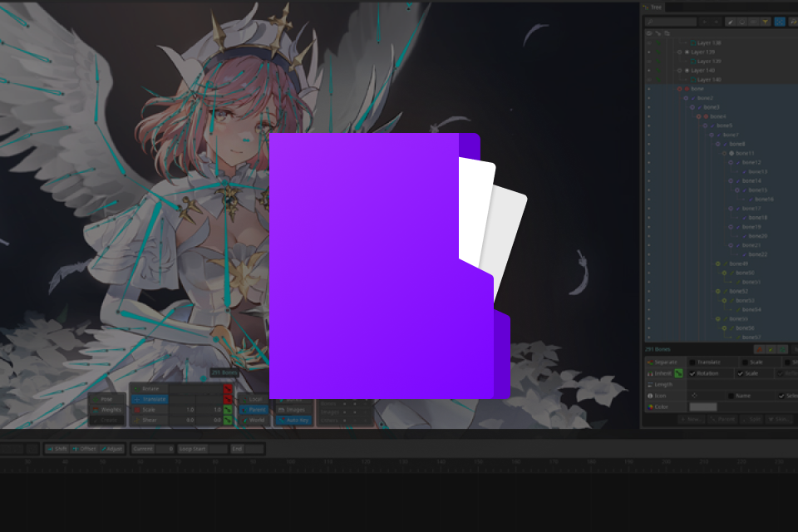Click the Parent button in properties
This screenshot has height=532, width=798.
(x=722, y=419)
